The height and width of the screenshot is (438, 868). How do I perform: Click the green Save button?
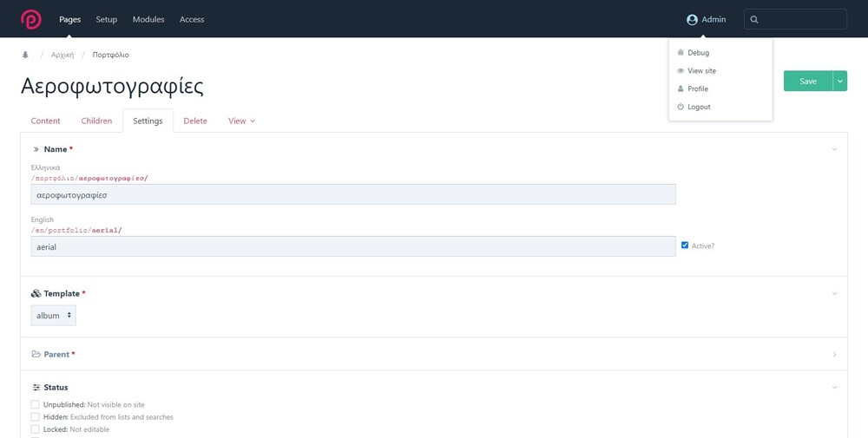point(807,81)
